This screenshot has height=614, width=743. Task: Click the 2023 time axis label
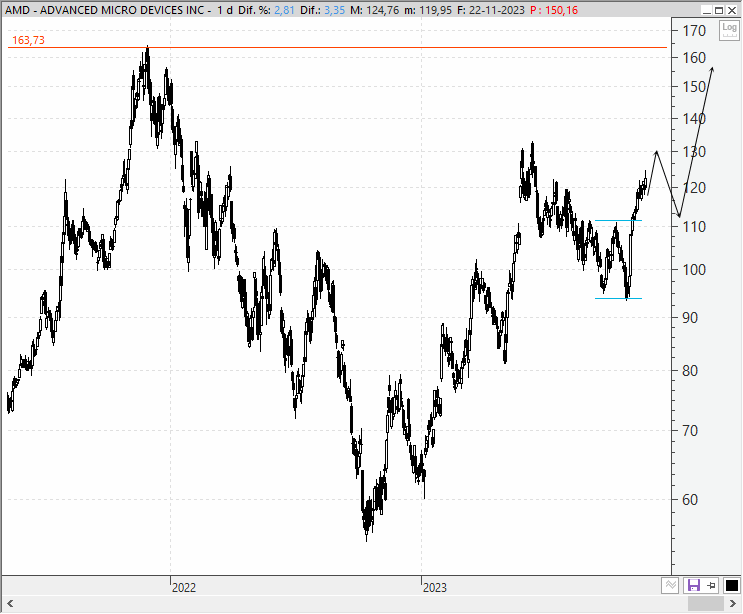(435, 587)
